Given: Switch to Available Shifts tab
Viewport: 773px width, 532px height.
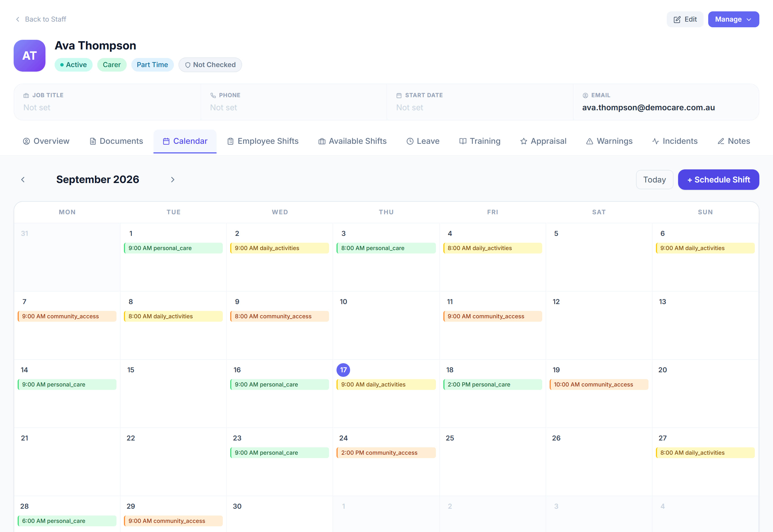Looking at the screenshot, I should click(x=352, y=141).
